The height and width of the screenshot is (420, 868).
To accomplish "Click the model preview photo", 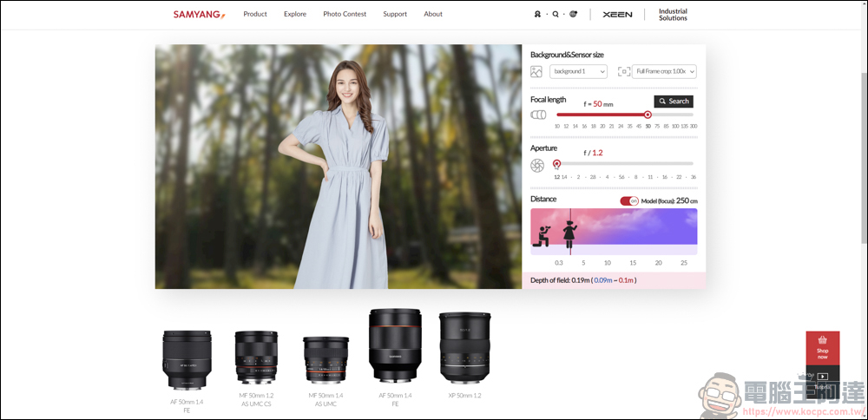I will tap(339, 167).
